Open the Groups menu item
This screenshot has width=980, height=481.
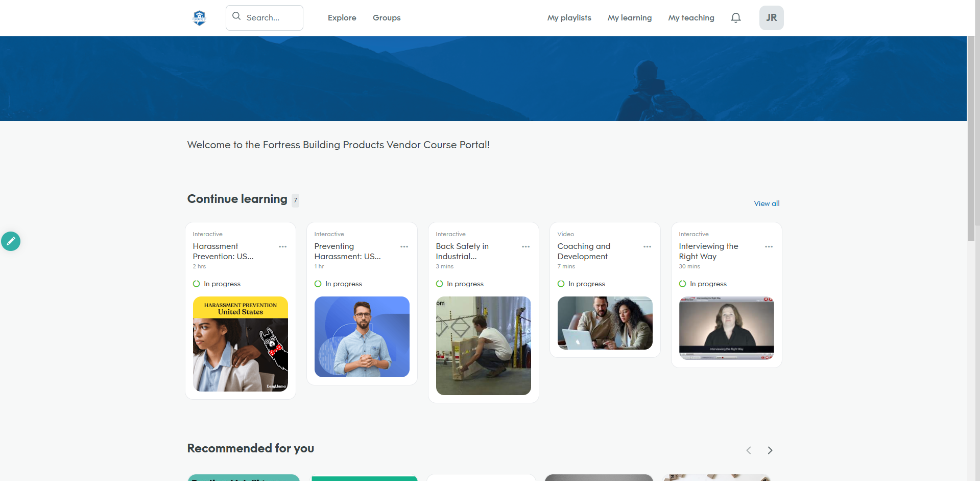[387, 18]
